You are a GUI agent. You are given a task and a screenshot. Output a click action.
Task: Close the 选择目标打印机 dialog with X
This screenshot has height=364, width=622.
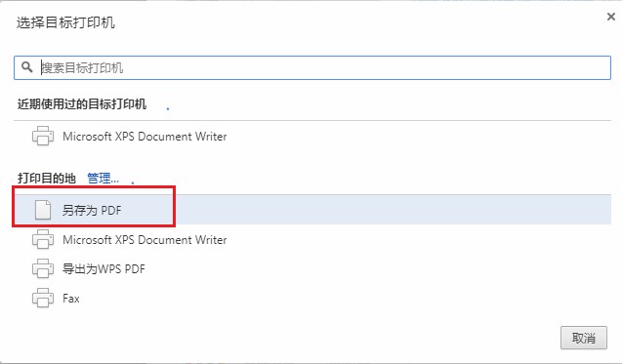611,17
